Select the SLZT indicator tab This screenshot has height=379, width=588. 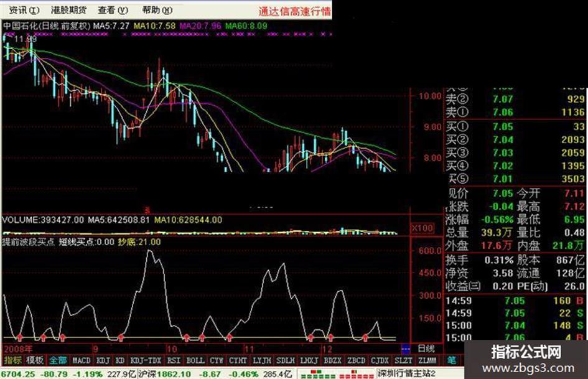[x=403, y=360]
